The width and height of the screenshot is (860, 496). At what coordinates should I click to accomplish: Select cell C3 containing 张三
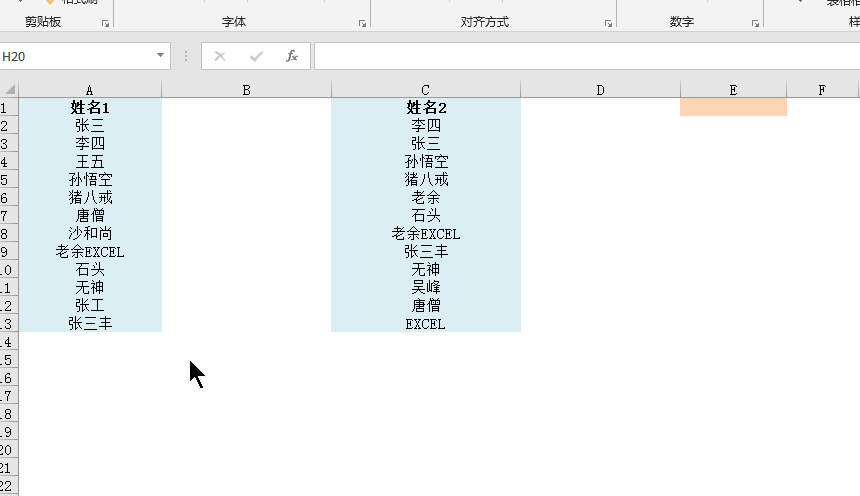click(x=426, y=144)
